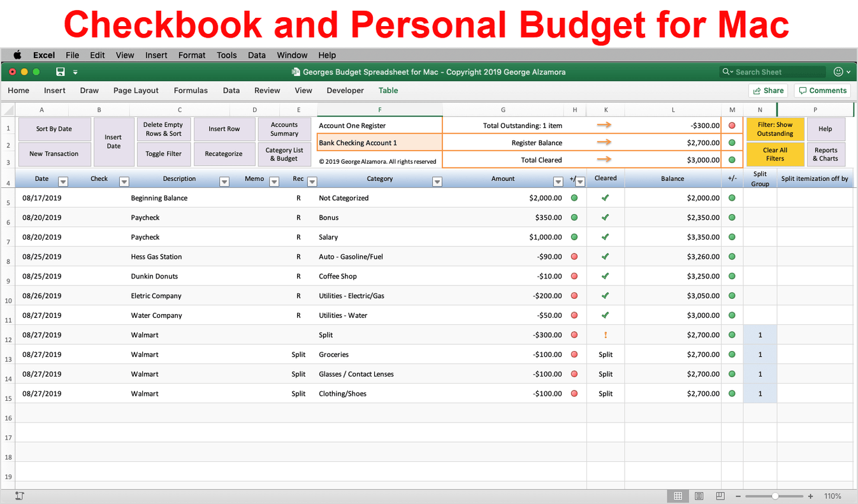The height and width of the screenshot is (504, 858).
Task: Click the Toggle Filter button
Action: point(163,154)
